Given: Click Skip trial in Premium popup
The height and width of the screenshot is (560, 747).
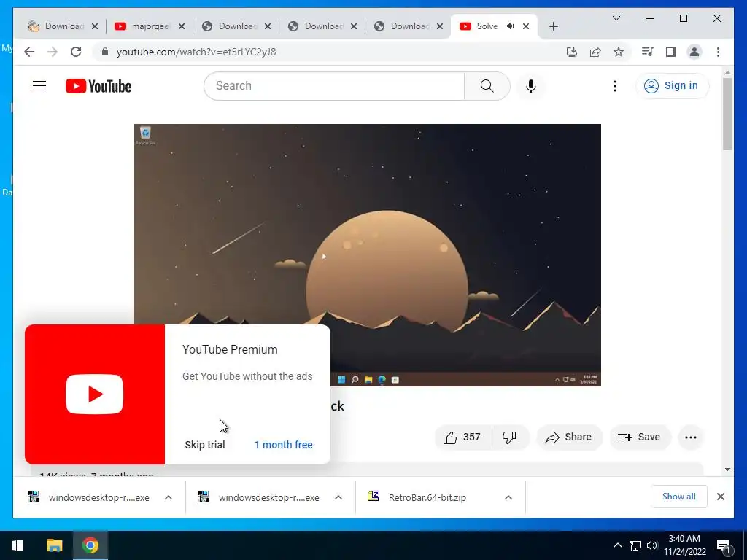Looking at the screenshot, I should coord(205,445).
